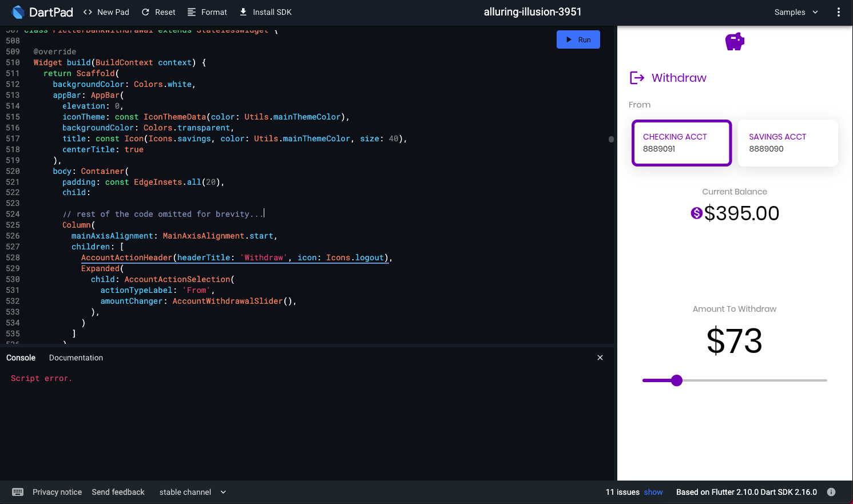Open the Samples dropdown
This screenshot has width=853, height=504.
click(796, 12)
